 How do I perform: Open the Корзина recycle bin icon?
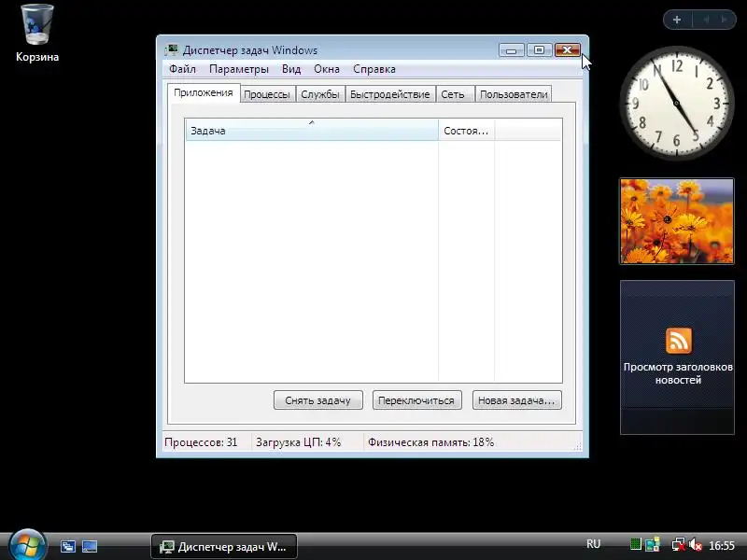pyautogui.click(x=37, y=34)
